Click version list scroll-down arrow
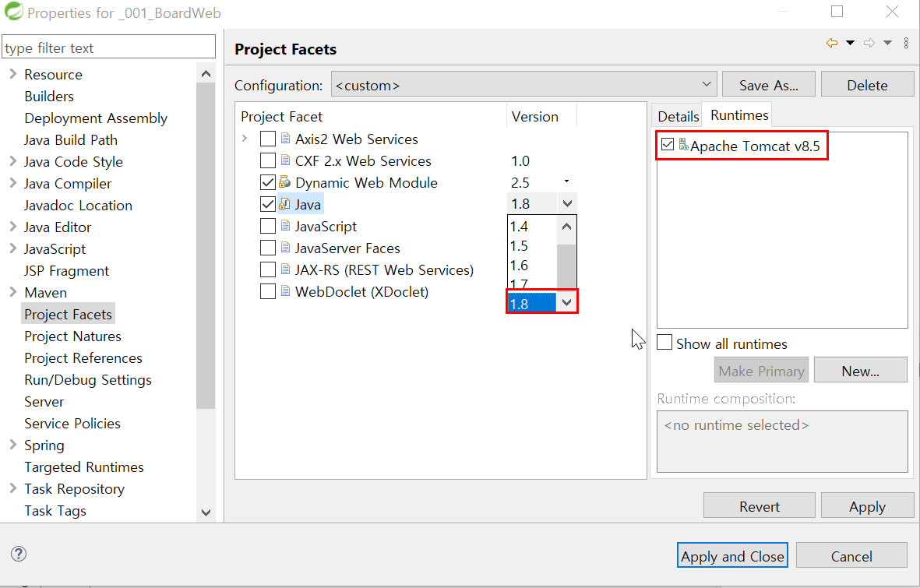920x588 pixels. (566, 303)
